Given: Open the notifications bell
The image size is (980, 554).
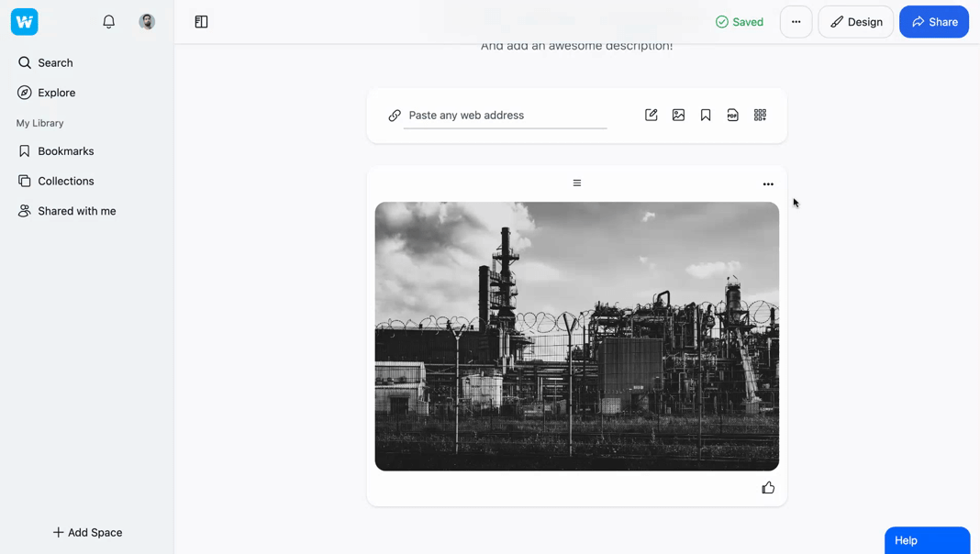Looking at the screenshot, I should [x=108, y=22].
